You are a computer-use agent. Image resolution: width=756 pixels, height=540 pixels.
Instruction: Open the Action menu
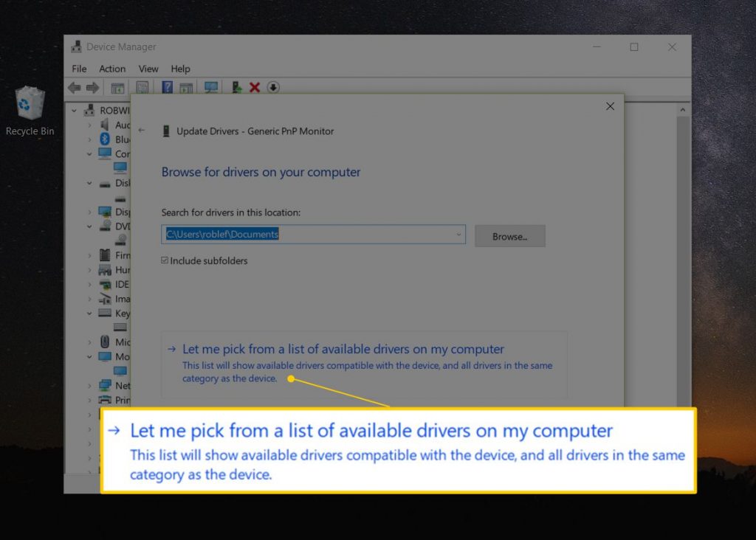[x=112, y=69]
